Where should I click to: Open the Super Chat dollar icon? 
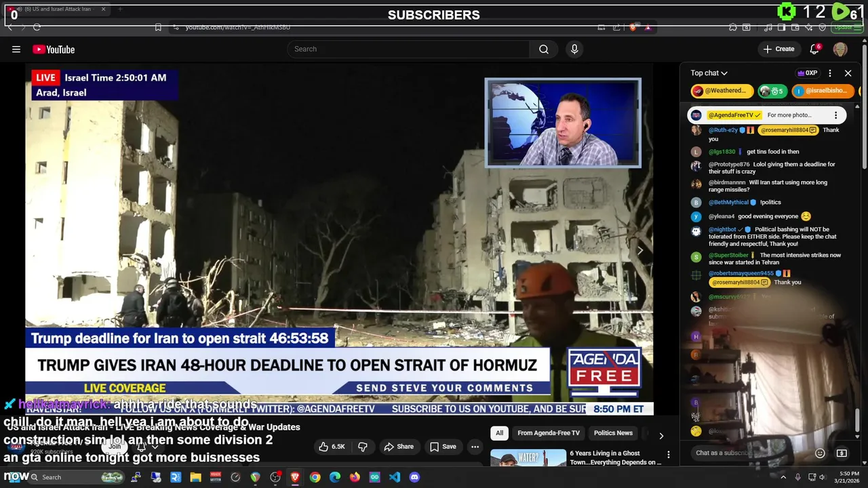[x=842, y=453]
